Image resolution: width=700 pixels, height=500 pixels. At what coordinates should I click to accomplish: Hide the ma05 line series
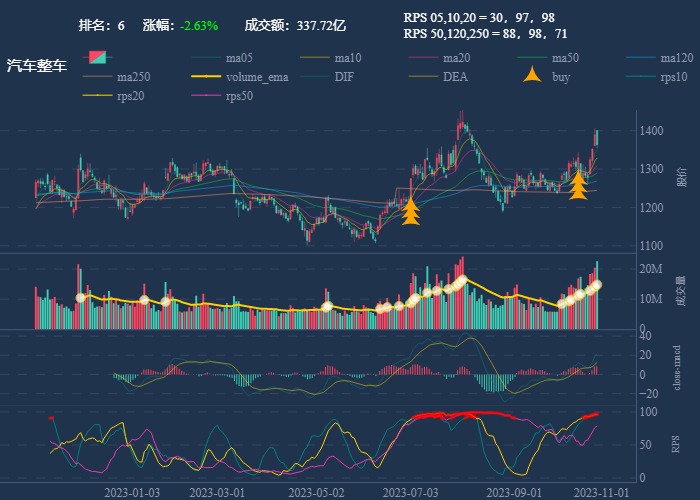click(x=205, y=58)
